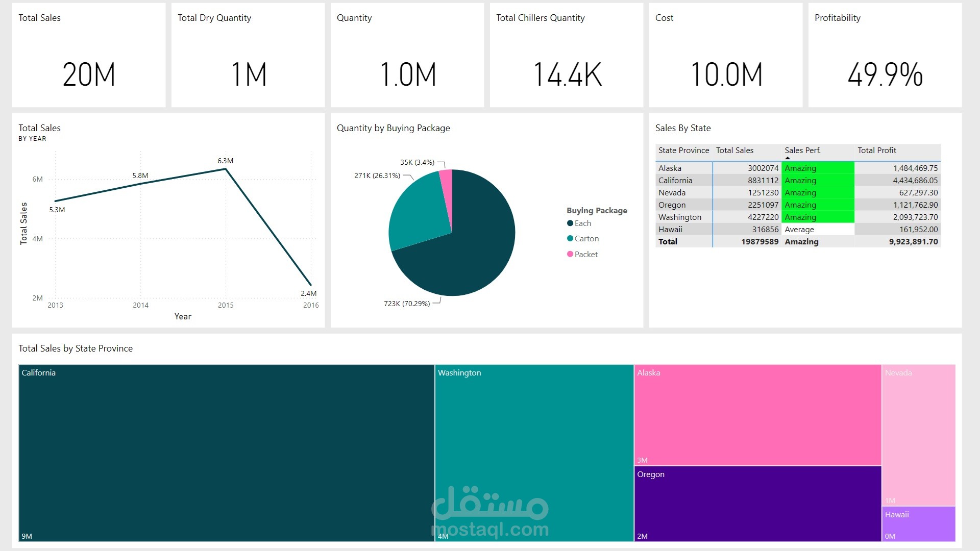Select the Hawaii row in Sales table
The height and width of the screenshot is (551, 980).
click(x=670, y=229)
